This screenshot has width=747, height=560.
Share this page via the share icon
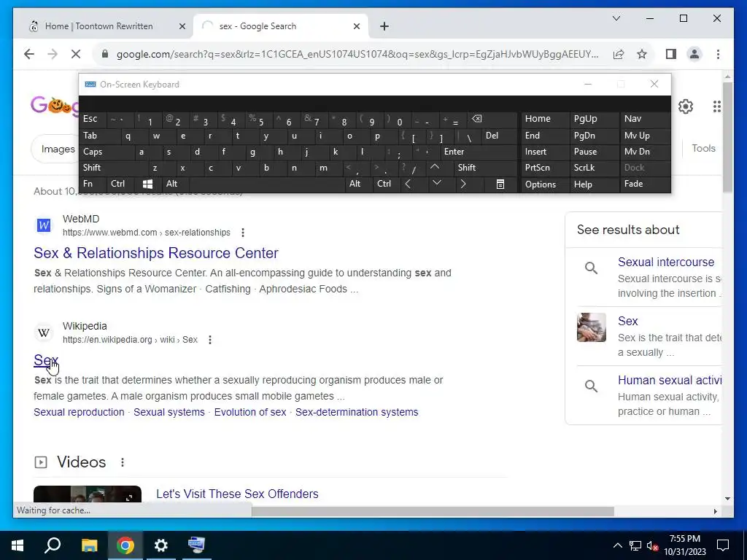[619, 54]
